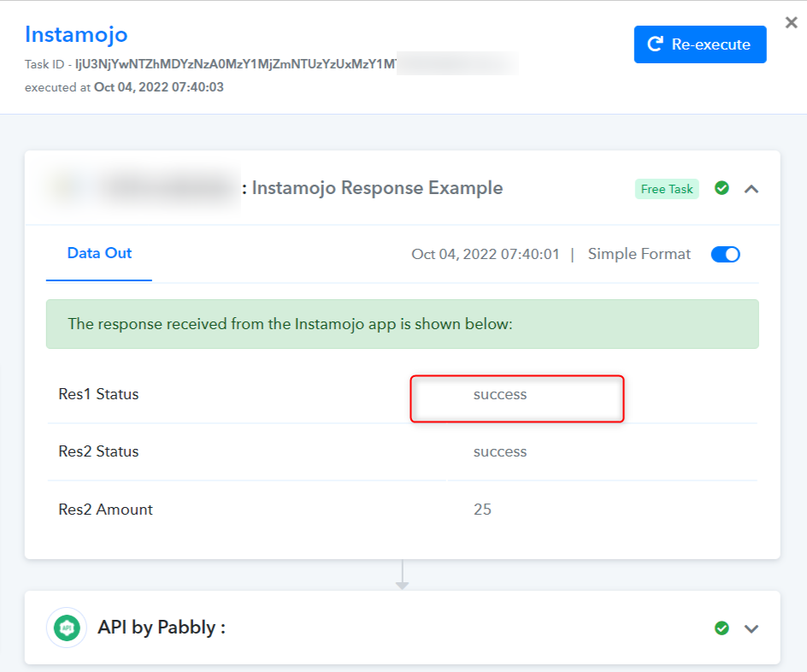This screenshot has width=807, height=672.
Task: Click the Instamojo workflow title link
Action: [76, 34]
